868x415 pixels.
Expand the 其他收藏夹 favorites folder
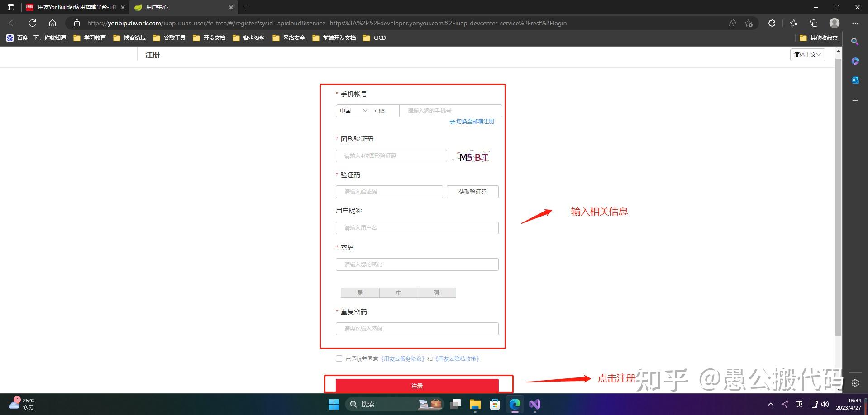point(818,38)
